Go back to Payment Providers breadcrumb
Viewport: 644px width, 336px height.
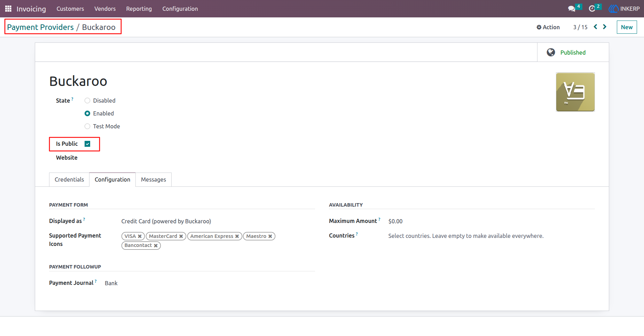[40, 27]
